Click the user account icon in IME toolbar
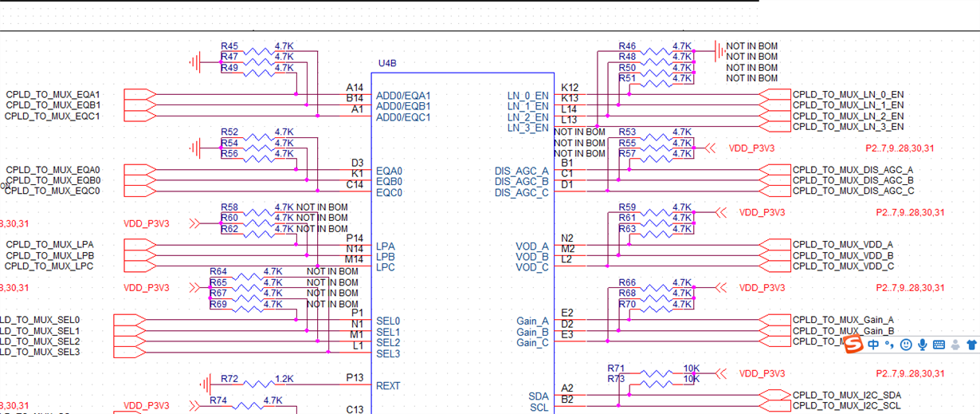 coord(955,345)
